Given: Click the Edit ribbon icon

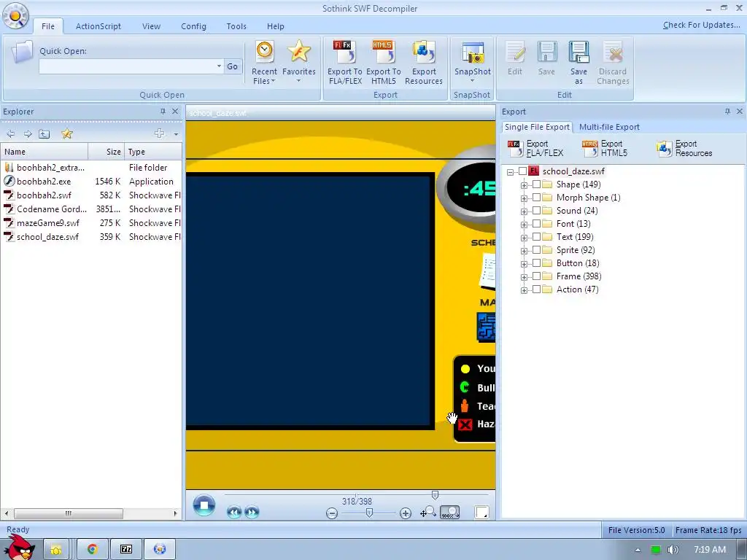Looking at the screenshot, I should point(515,58).
